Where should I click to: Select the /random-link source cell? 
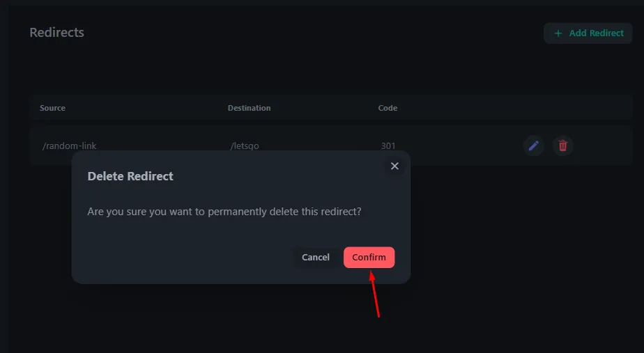(x=70, y=146)
